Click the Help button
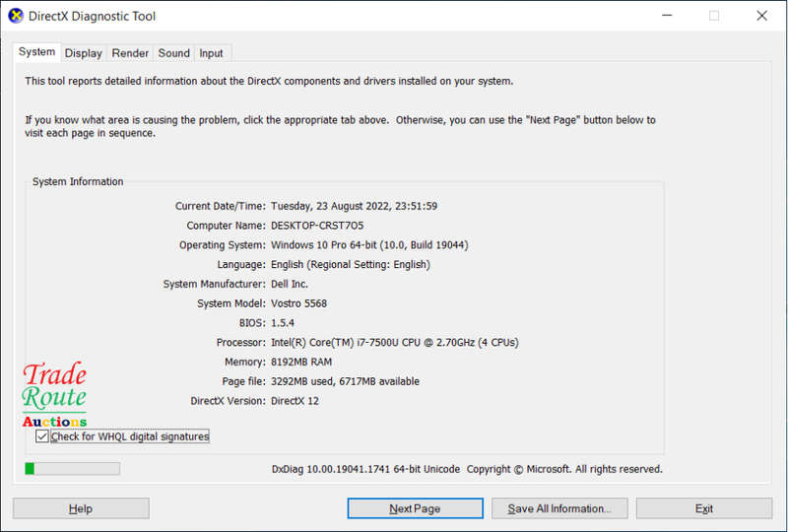788x532 pixels. tap(81, 508)
